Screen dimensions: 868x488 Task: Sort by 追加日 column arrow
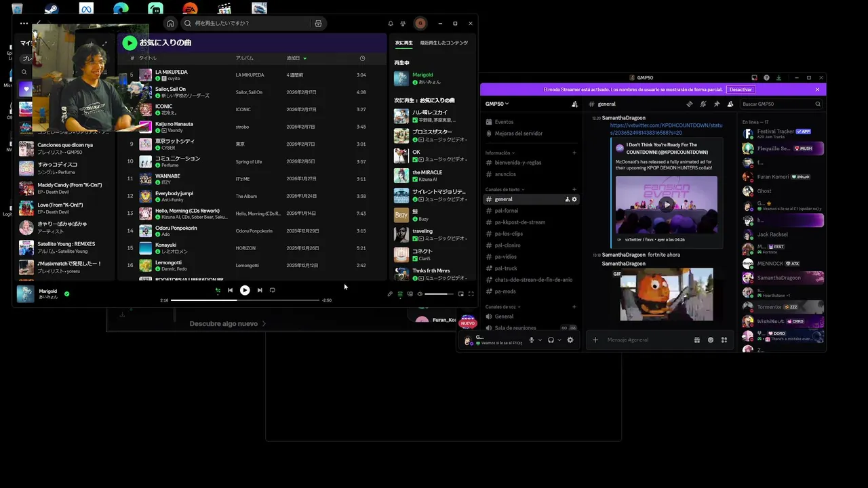304,58
